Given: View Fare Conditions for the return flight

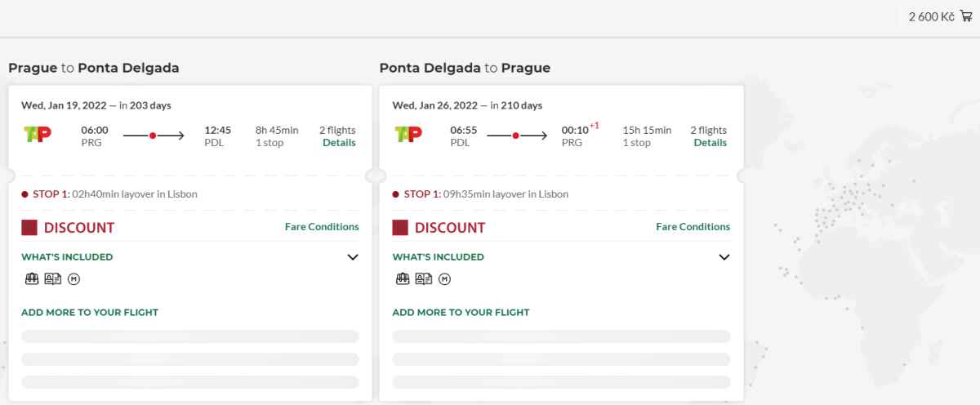Looking at the screenshot, I should pos(693,227).
